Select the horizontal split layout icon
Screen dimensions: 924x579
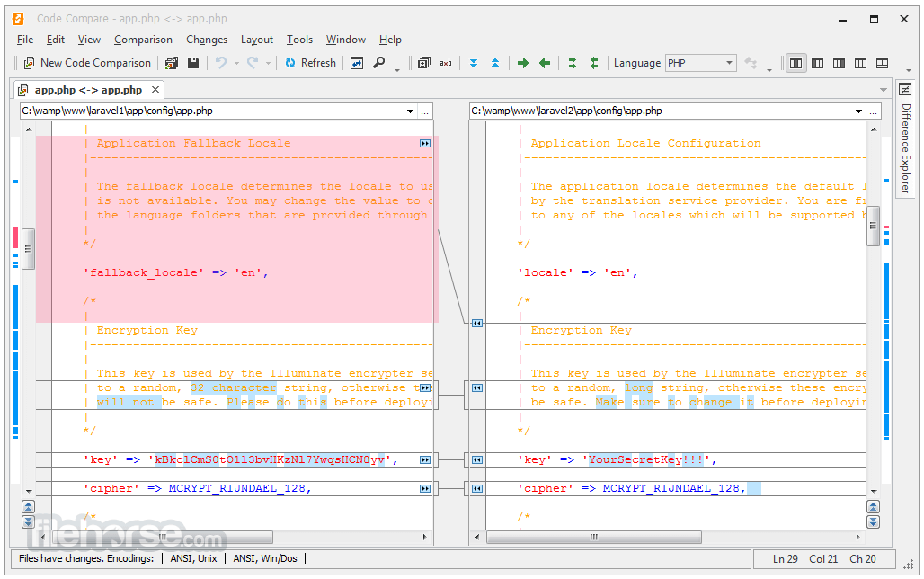click(882, 63)
